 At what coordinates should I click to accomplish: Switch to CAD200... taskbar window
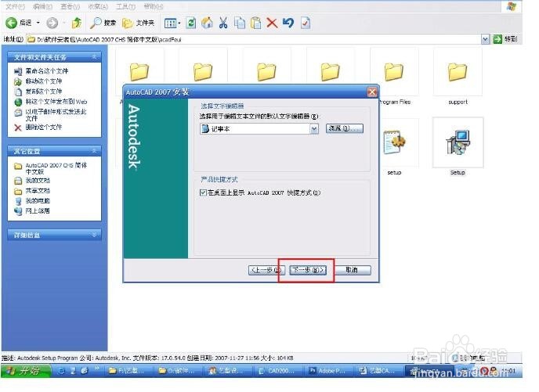pyautogui.click(x=277, y=371)
